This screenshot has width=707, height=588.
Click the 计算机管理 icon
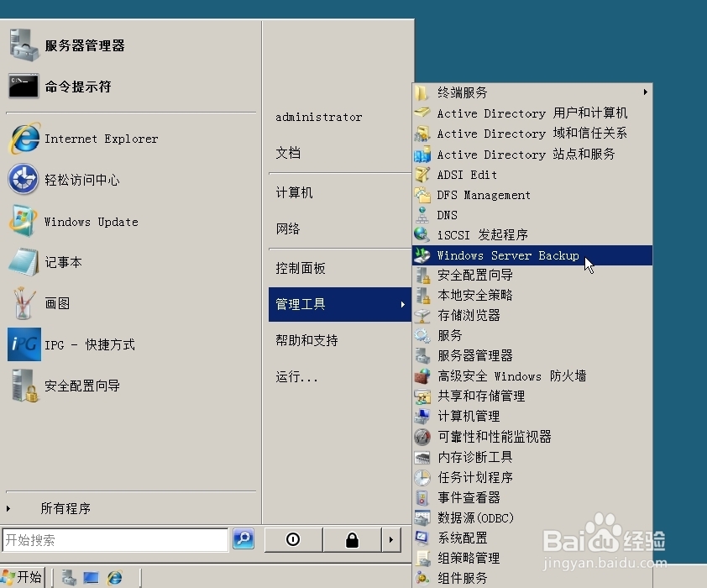pyautogui.click(x=422, y=416)
